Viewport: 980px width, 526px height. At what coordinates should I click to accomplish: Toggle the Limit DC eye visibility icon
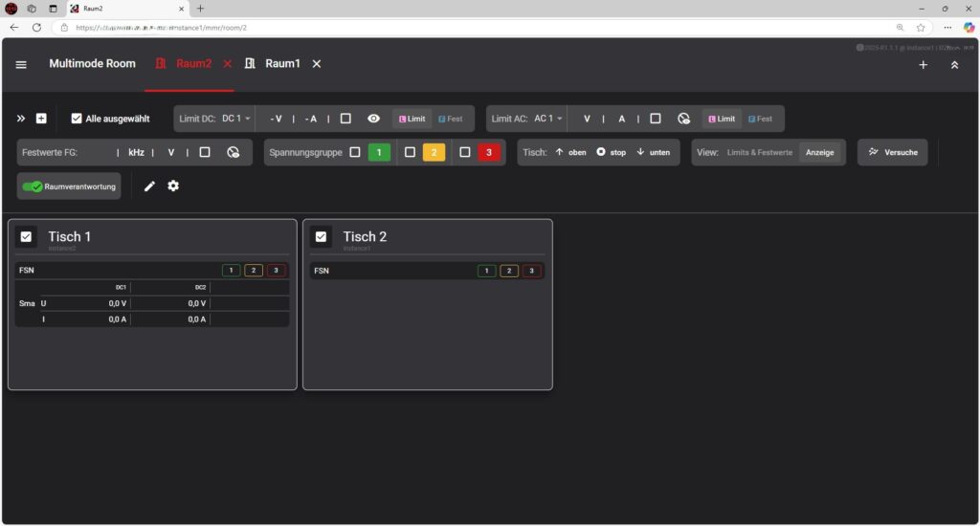coord(373,119)
